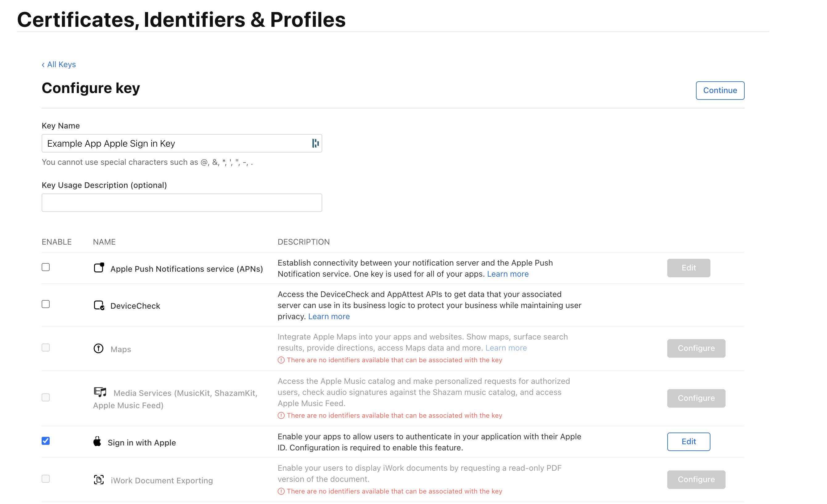This screenshot has width=827, height=504.
Task: Open Learn more for DeviceCheck
Action: [x=329, y=316]
